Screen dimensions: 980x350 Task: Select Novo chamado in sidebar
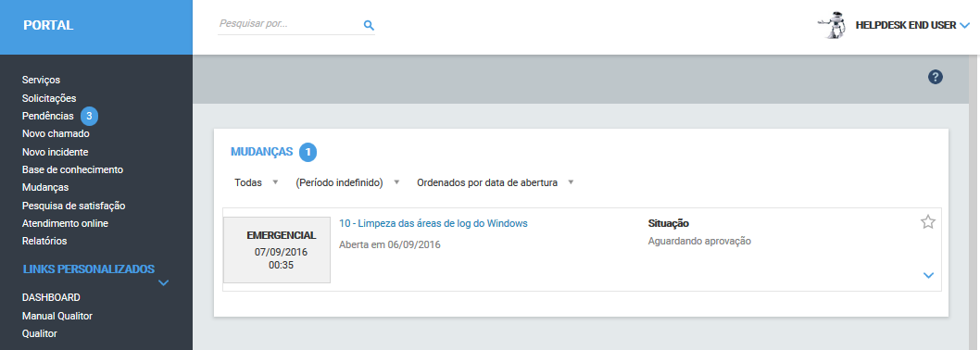pos(56,133)
